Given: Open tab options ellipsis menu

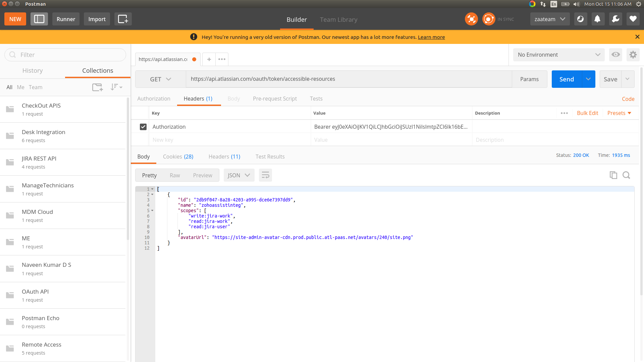Looking at the screenshot, I should click(222, 59).
